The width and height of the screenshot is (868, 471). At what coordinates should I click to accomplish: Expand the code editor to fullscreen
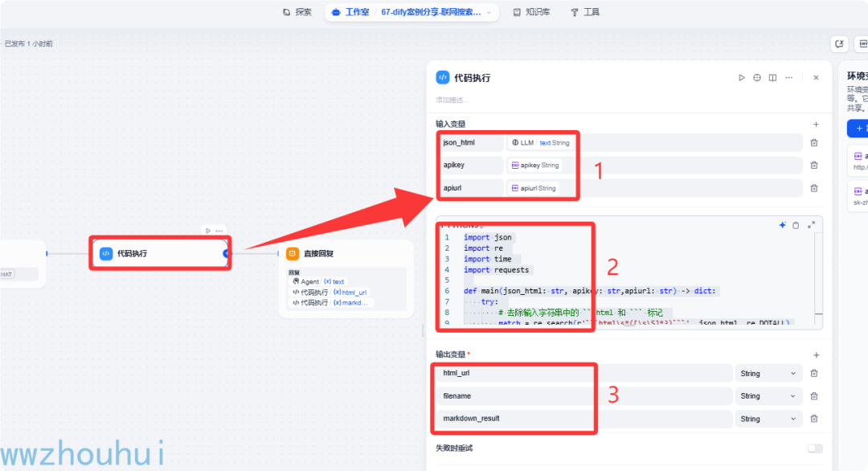pos(811,225)
